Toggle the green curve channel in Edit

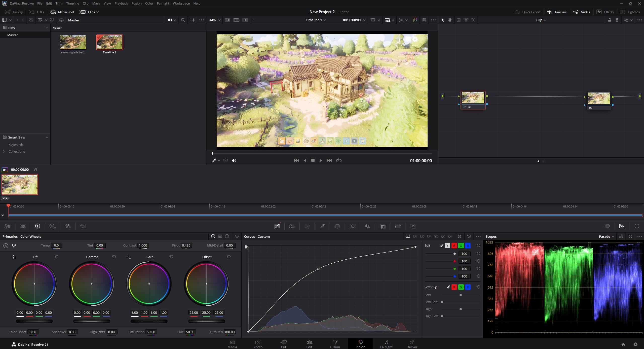click(x=461, y=246)
